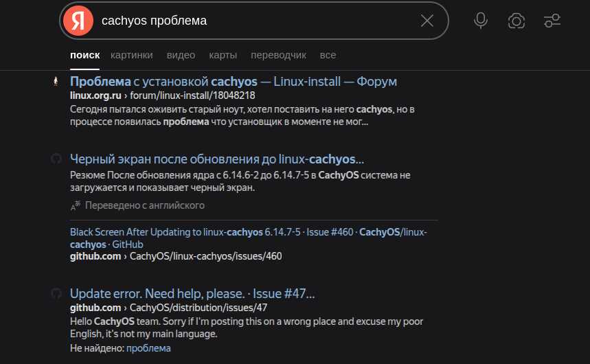Open image search camera icon
The width and height of the screenshot is (590, 364).
pyautogui.click(x=517, y=21)
